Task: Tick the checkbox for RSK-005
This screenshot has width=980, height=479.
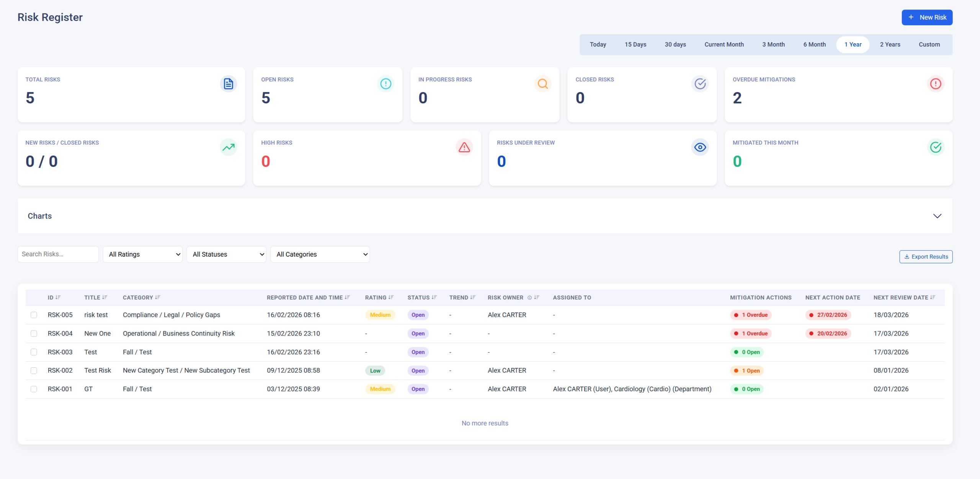Action: coord(34,315)
